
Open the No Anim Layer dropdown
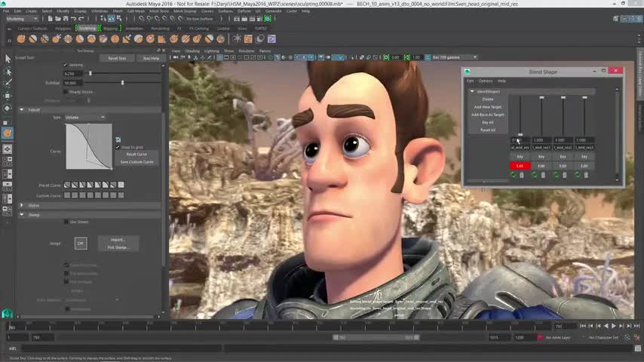pyautogui.click(x=559, y=337)
